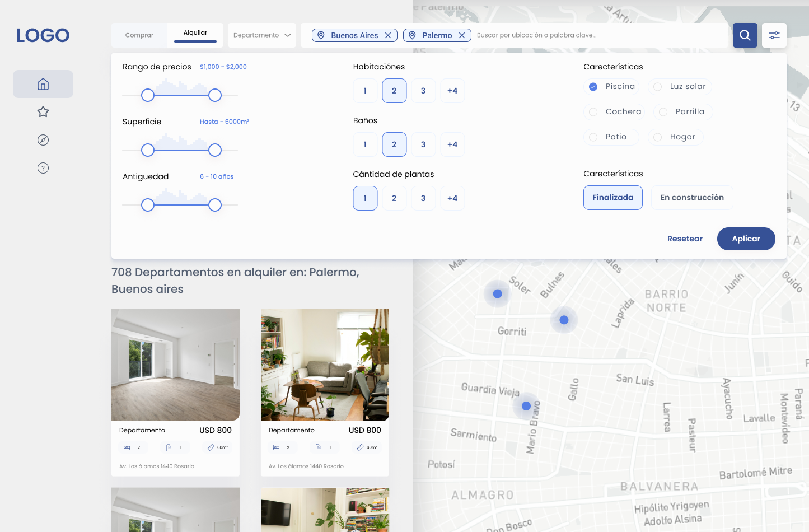Open the compass explore icon
The image size is (809, 532).
click(x=43, y=140)
